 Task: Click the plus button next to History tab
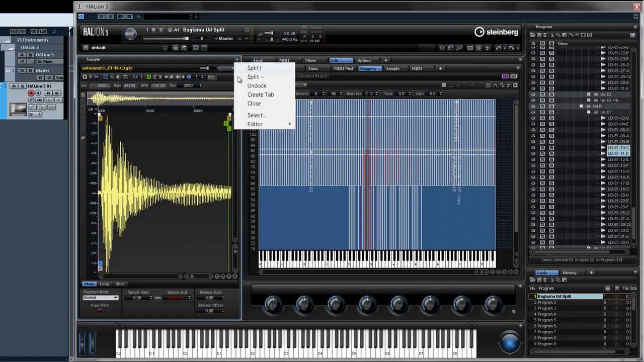click(x=591, y=273)
